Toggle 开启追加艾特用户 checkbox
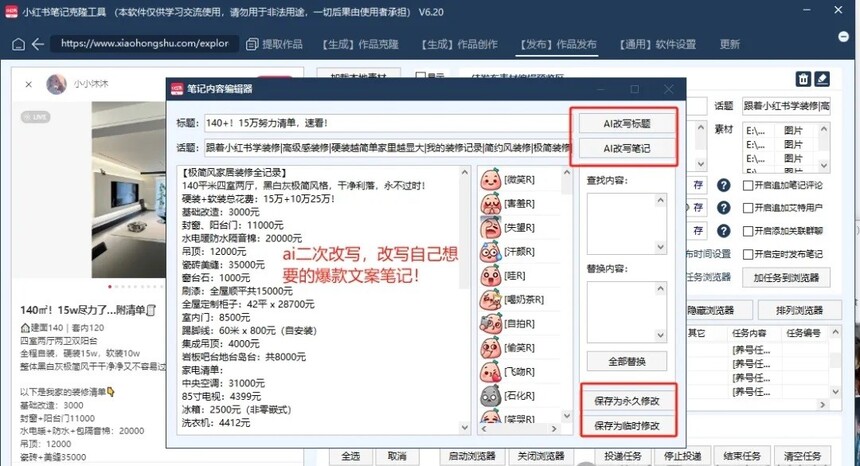This screenshot has height=466, width=860. coord(749,207)
